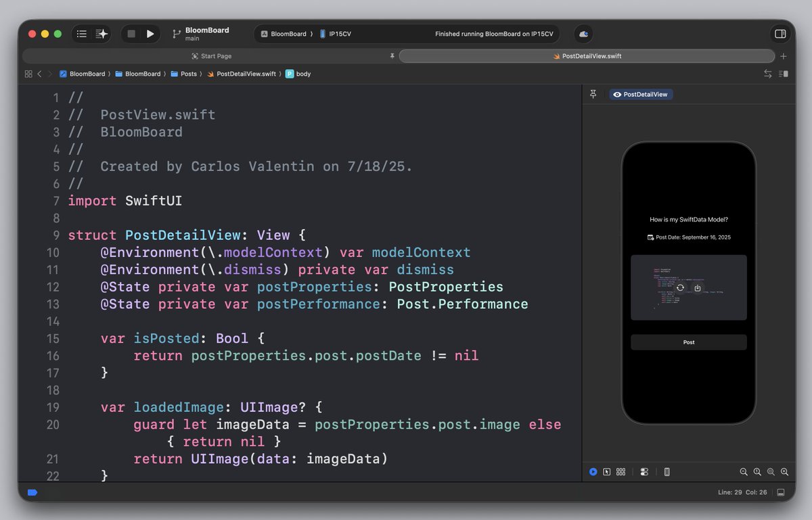Click "PostDetailView" in the struct declaration
This screenshot has height=520, width=812.
coord(183,235)
